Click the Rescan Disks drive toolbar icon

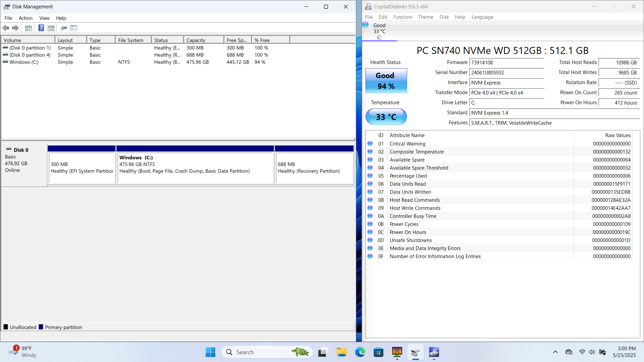pyautogui.click(x=64, y=28)
